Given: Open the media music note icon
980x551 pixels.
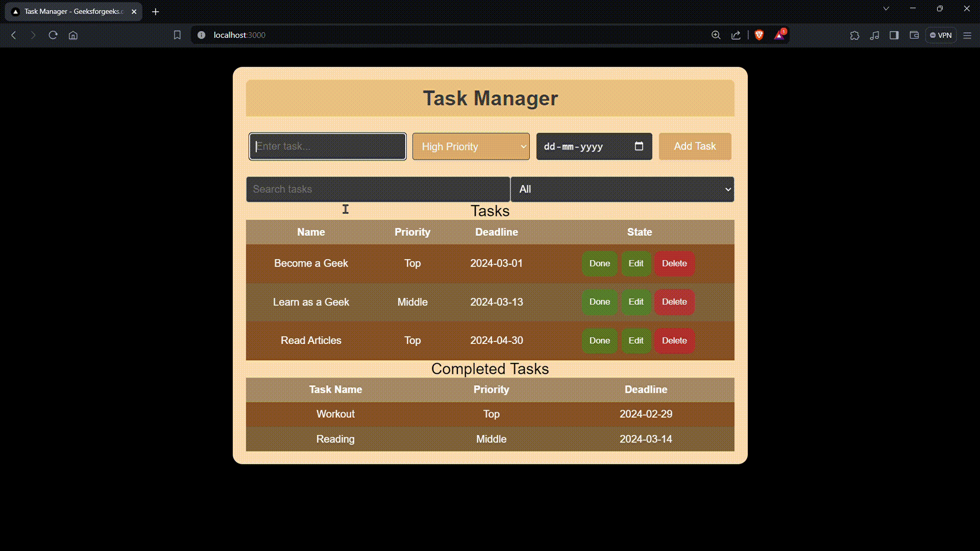Looking at the screenshot, I should click(x=874, y=35).
